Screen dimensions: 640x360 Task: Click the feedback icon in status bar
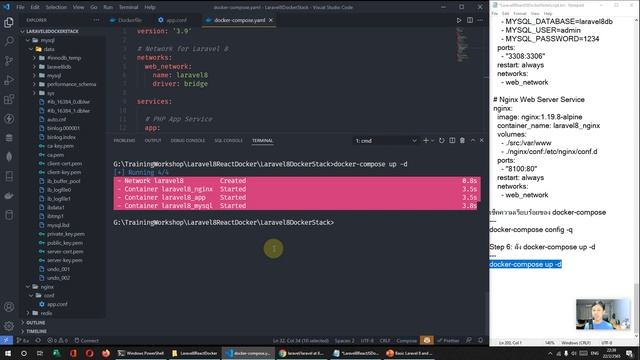tap(469, 340)
